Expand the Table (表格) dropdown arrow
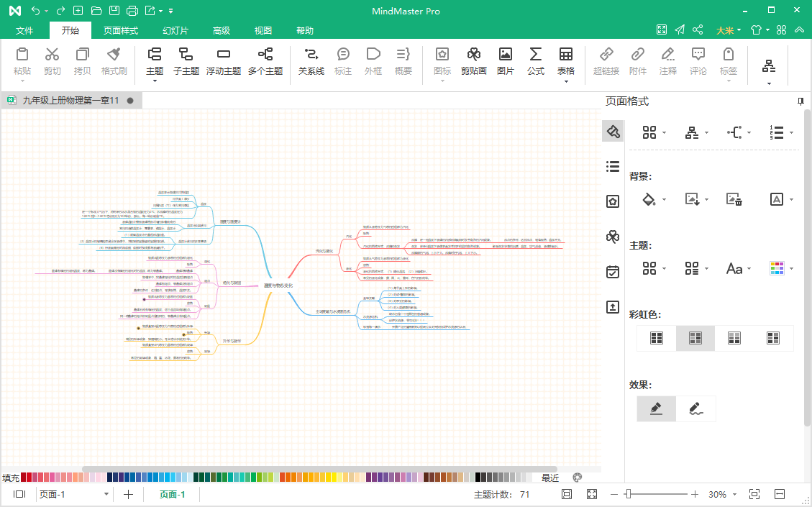Viewport: 812px width, 507px height. pyautogui.click(x=565, y=81)
